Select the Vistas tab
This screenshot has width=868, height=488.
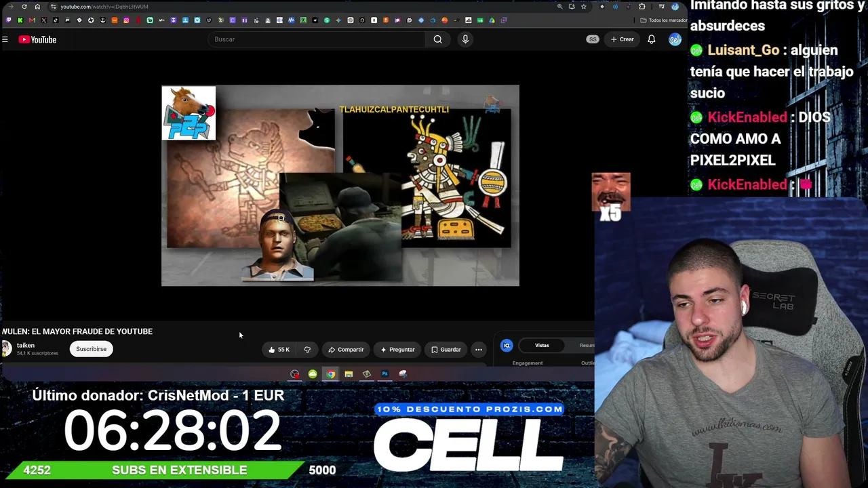[542, 346]
